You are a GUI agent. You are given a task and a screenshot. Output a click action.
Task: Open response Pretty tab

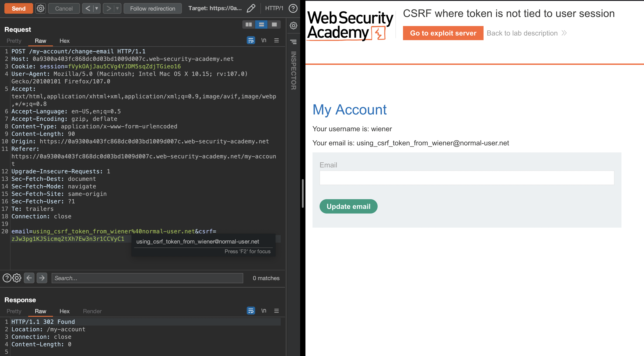[x=14, y=311]
